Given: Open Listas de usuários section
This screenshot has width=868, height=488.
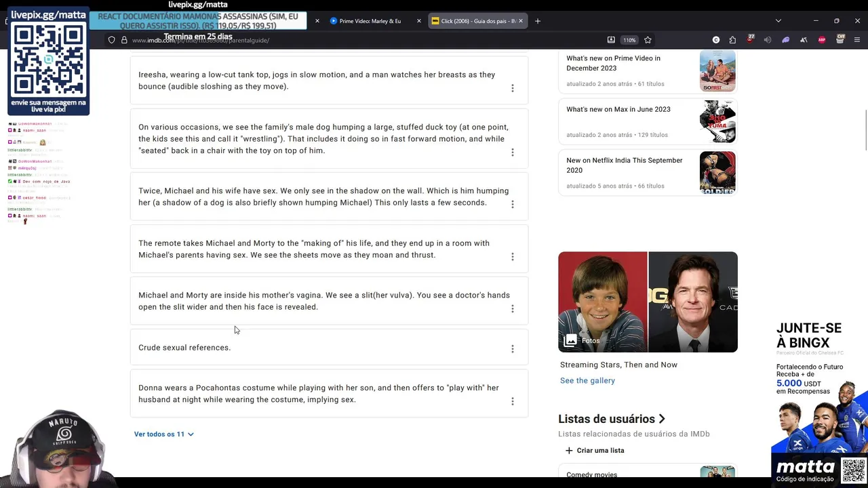Looking at the screenshot, I should point(612,419).
